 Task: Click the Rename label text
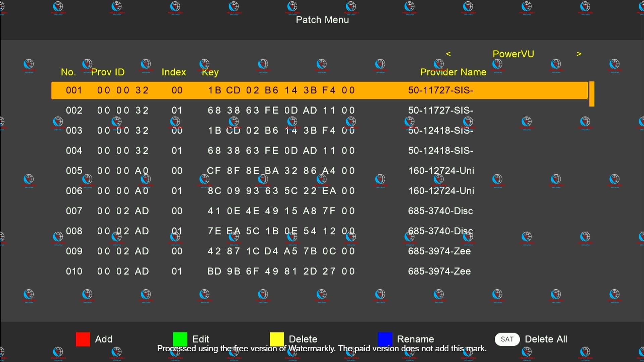click(415, 339)
